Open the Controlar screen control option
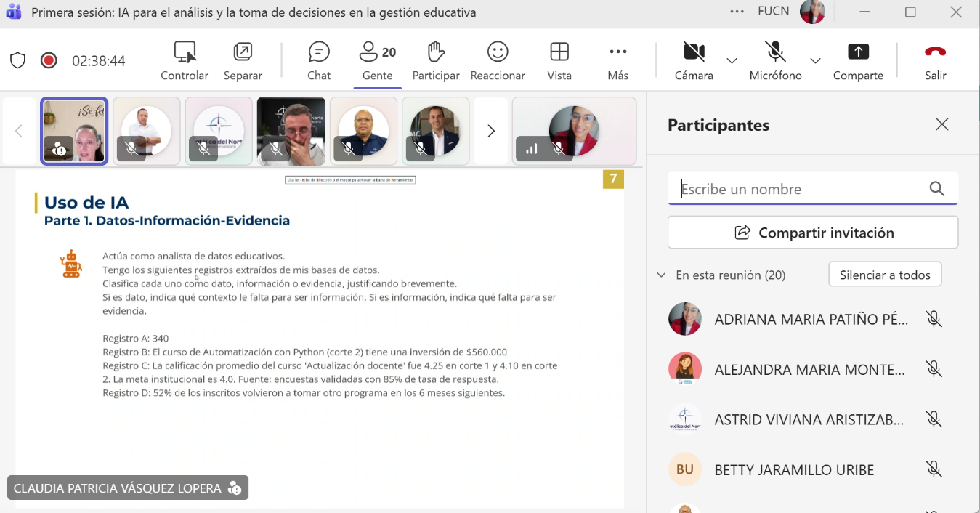This screenshot has width=980, height=513. pos(185,61)
